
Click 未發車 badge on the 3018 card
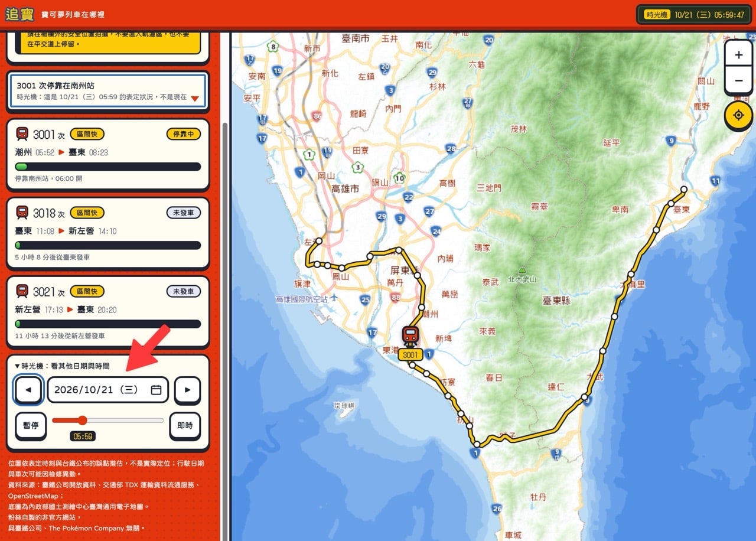tap(184, 213)
